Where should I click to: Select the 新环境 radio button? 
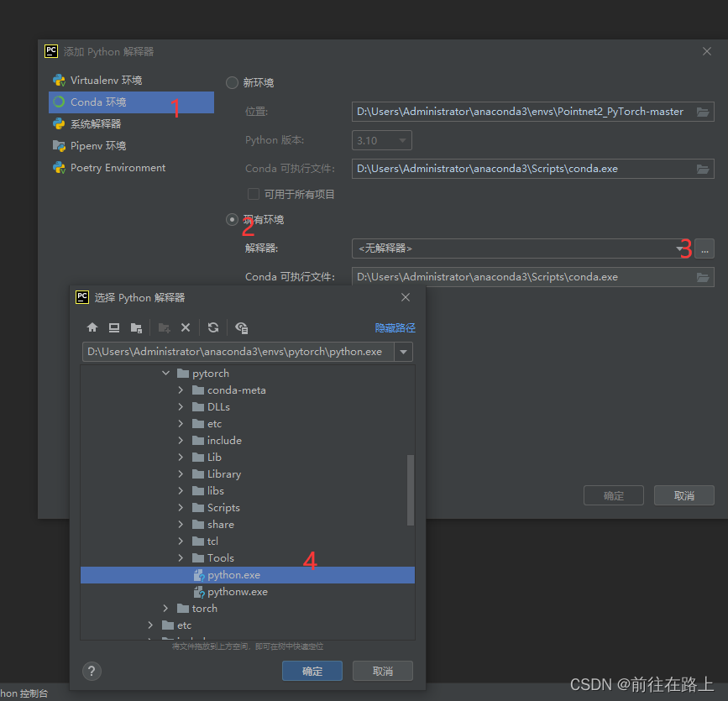[x=232, y=82]
